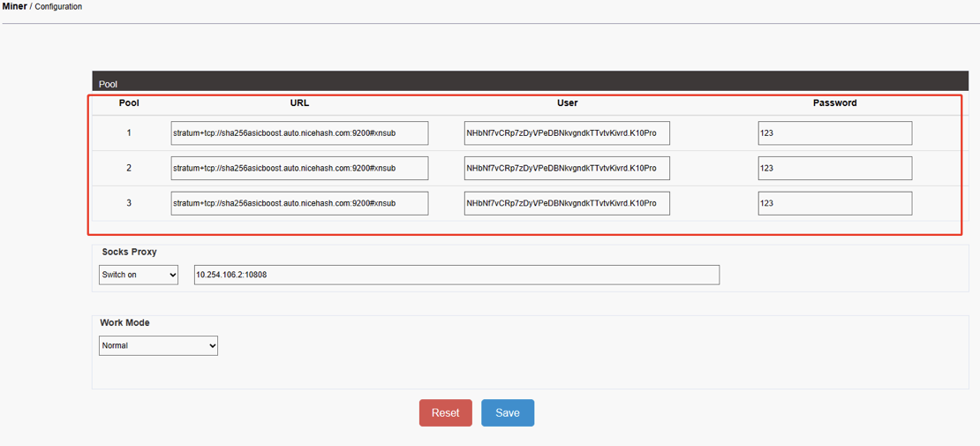Expand the Work Mode 'Normal' dropdown
Image resolution: width=980 pixels, height=446 pixels.
coord(158,345)
